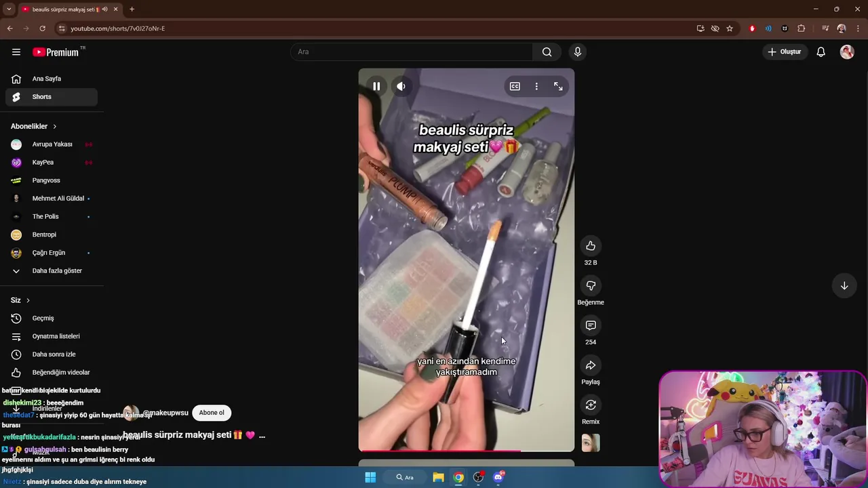Dislike the Short with thumbs down
The image size is (868, 488).
[x=591, y=286]
